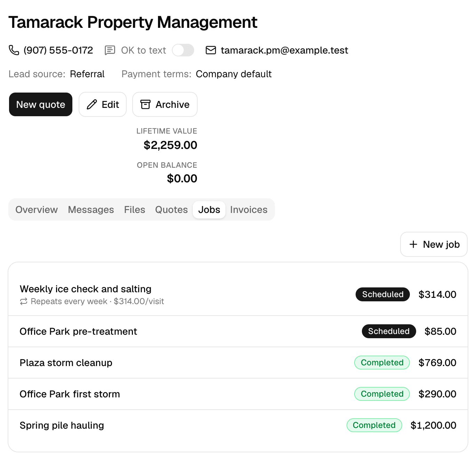The image size is (476, 460).
Task: Click email tamarack.pm@example.test
Action: pyautogui.click(x=284, y=50)
